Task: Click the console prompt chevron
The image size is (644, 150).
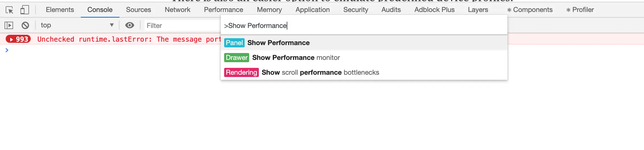Action: (x=7, y=50)
